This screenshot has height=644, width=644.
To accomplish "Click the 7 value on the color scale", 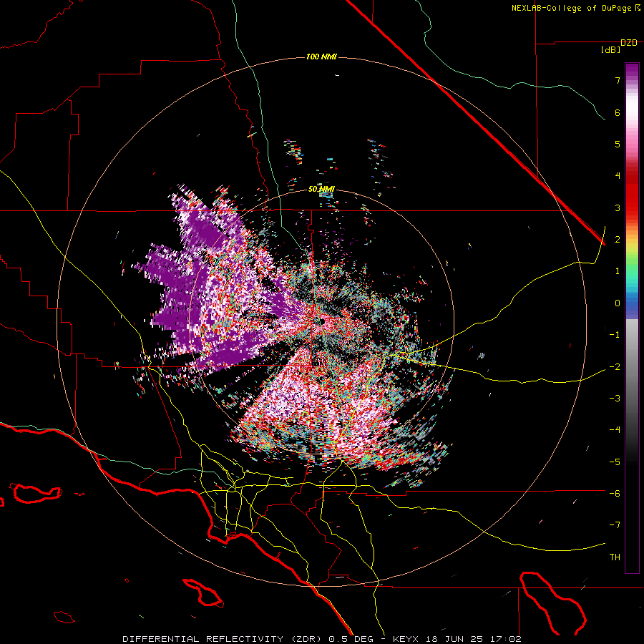I will (x=618, y=80).
